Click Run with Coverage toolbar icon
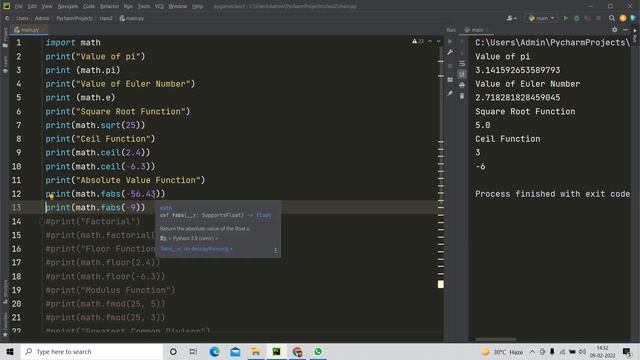 point(587,18)
